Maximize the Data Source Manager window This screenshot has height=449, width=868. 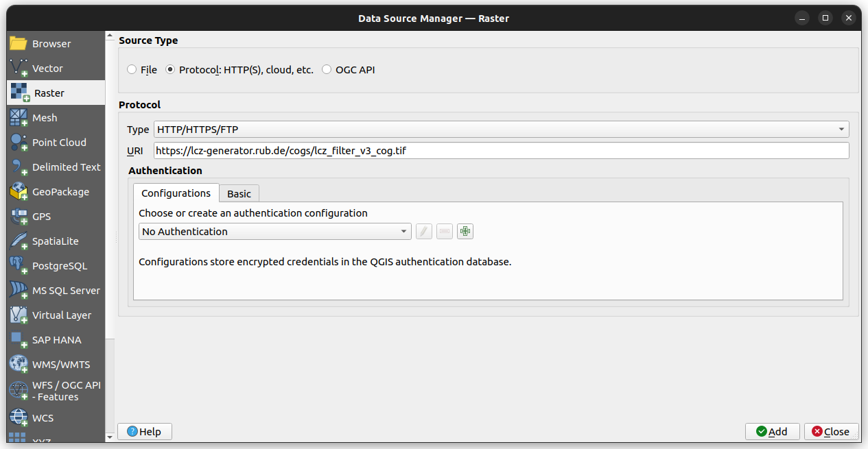tap(825, 18)
